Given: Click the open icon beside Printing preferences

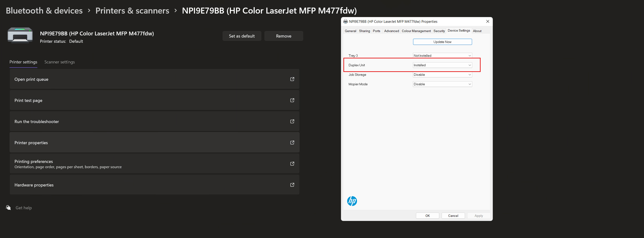Looking at the screenshot, I should pos(292,164).
